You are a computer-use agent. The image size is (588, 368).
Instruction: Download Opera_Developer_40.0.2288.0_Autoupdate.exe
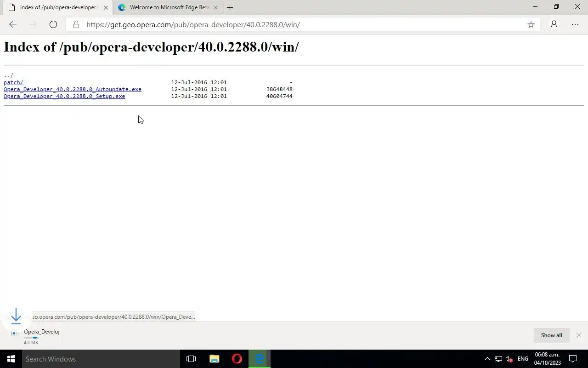[x=73, y=89]
